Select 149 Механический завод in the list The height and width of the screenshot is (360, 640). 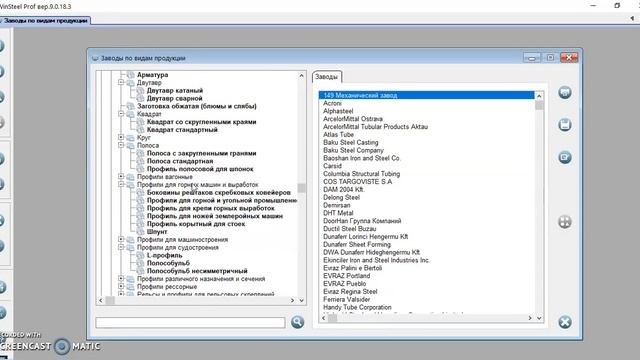pos(427,95)
